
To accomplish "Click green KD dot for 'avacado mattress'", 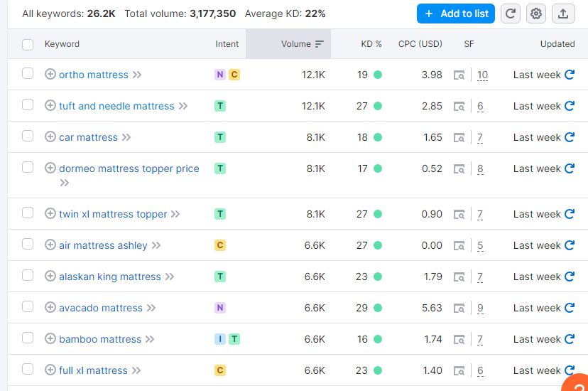I will (x=378, y=308).
